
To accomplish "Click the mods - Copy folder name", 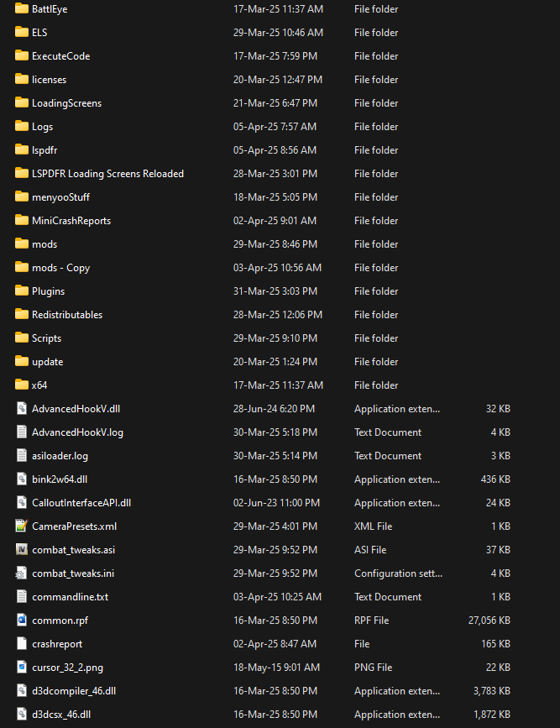I will tap(60, 268).
